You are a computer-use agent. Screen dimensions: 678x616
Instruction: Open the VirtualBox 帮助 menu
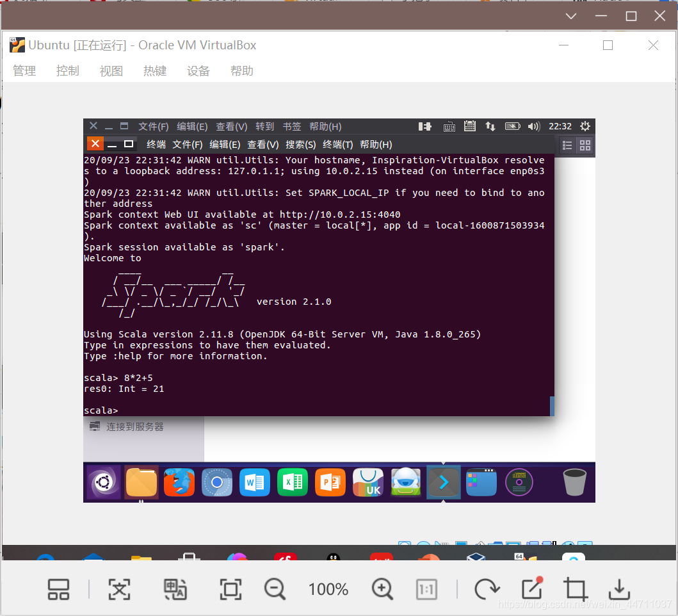(x=242, y=70)
